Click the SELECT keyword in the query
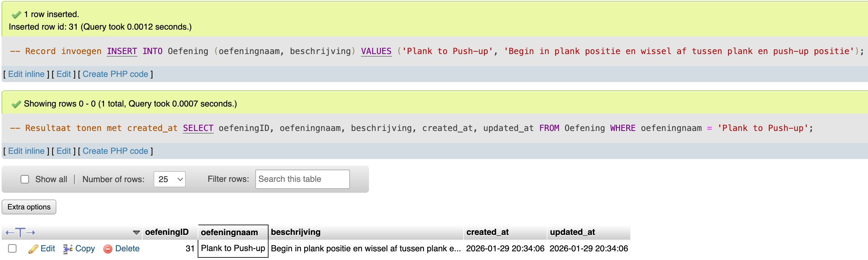The image size is (868, 260). coord(198,128)
